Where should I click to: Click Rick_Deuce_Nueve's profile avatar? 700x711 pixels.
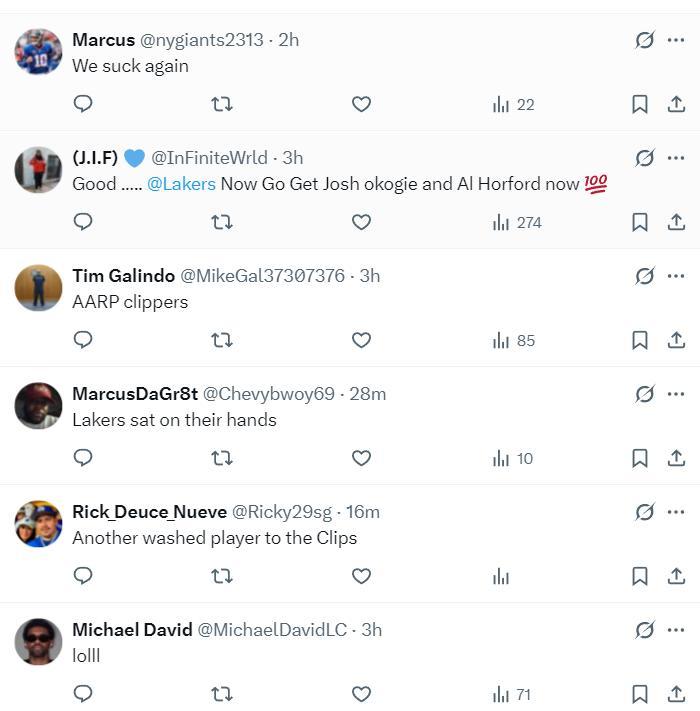click(x=39, y=524)
